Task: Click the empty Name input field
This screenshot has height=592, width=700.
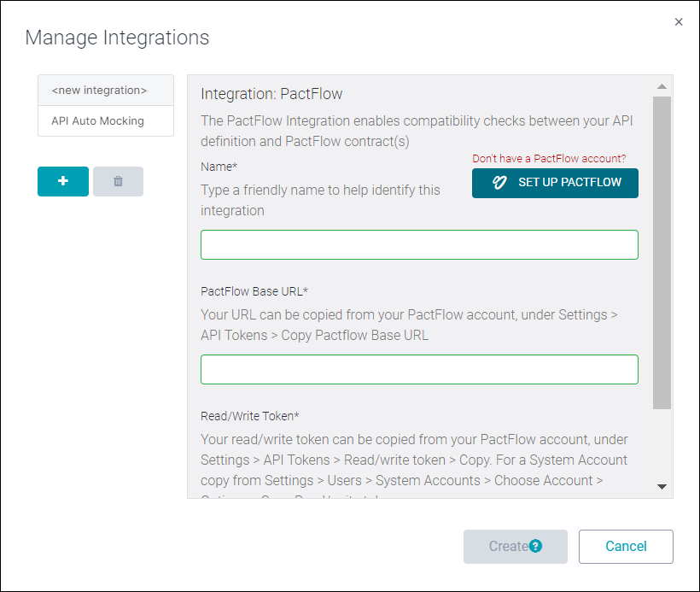Action: 419,244
